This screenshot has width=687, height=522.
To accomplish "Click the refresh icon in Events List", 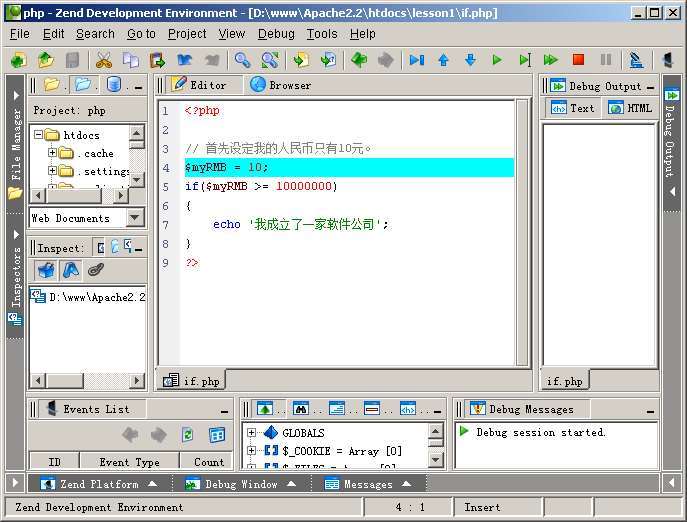I will point(188,435).
